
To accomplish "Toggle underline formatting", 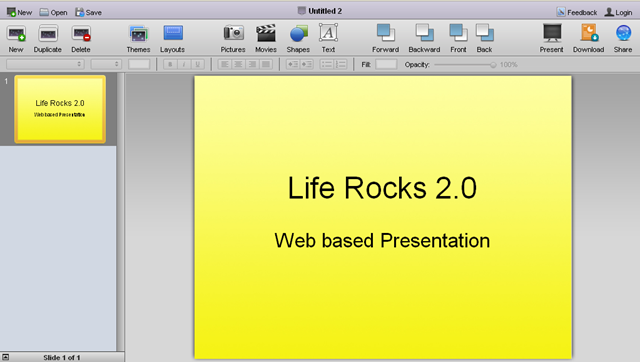I will [x=198, y=64].
